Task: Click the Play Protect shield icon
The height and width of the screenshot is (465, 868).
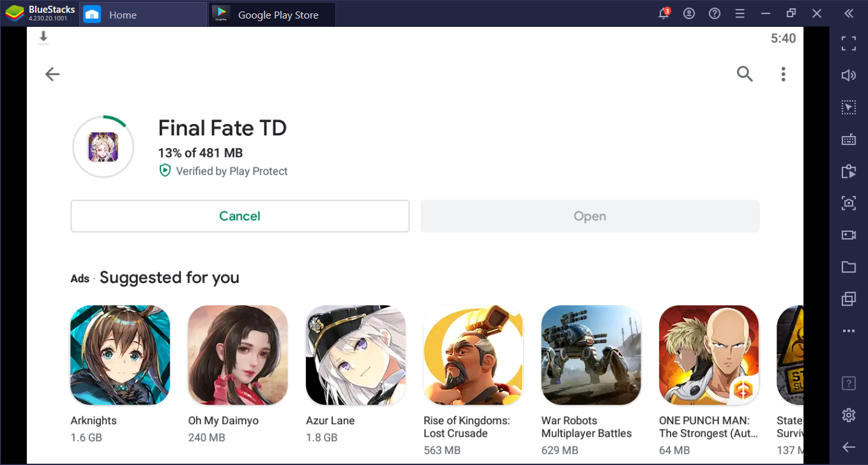Action: click(165, 171)
